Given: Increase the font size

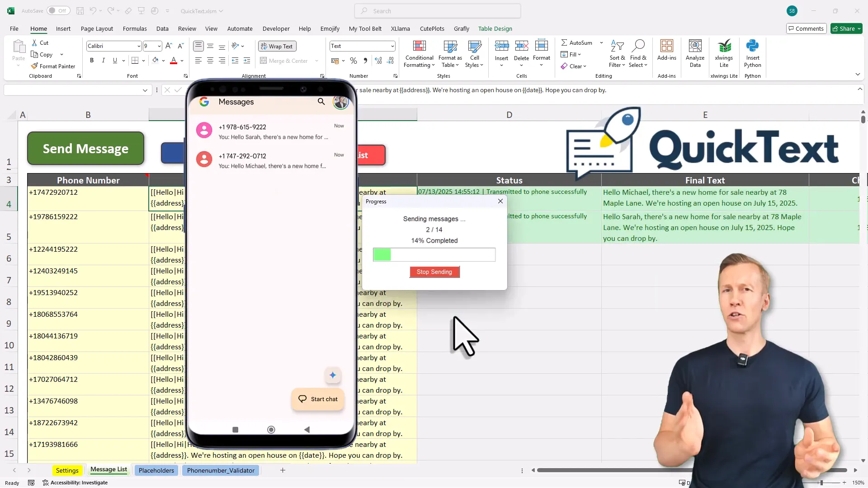Looking at the screenshot, I should pos(169,46).
